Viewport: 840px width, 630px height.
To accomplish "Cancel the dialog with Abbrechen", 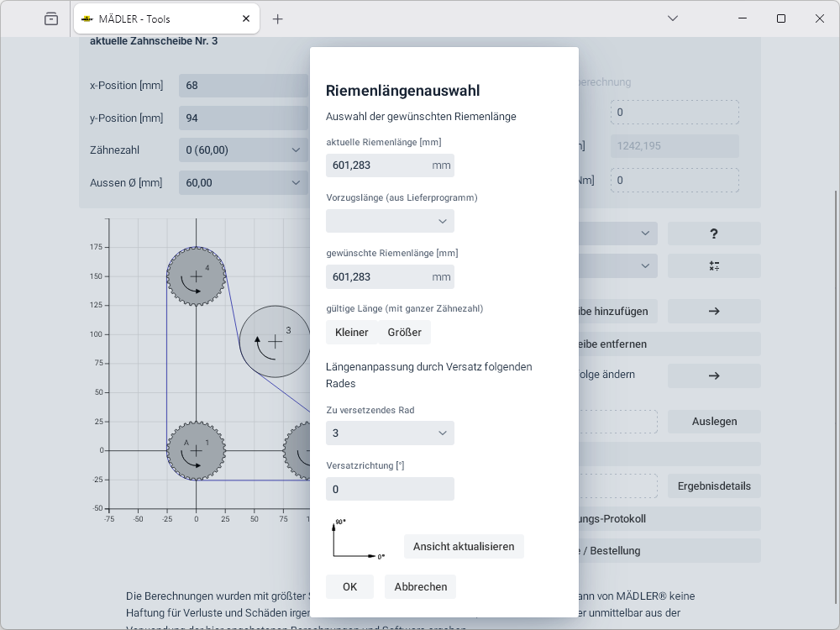I will click(x=420, y=586).
